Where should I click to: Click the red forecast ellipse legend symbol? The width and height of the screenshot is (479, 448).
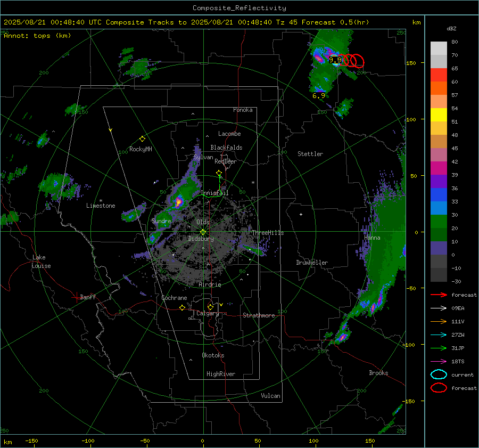click(x=439, y=388)
